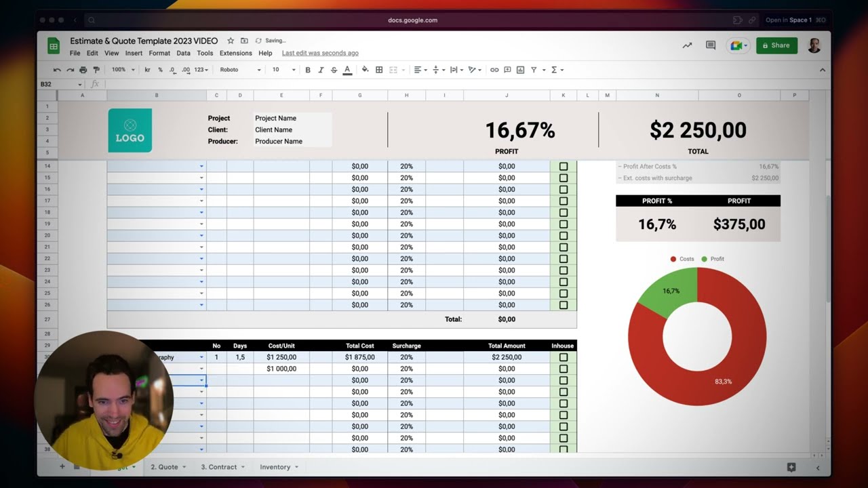Apply strikethrough formatting
The width and height of the screenshot is (868, 488).
coord(334,70)
